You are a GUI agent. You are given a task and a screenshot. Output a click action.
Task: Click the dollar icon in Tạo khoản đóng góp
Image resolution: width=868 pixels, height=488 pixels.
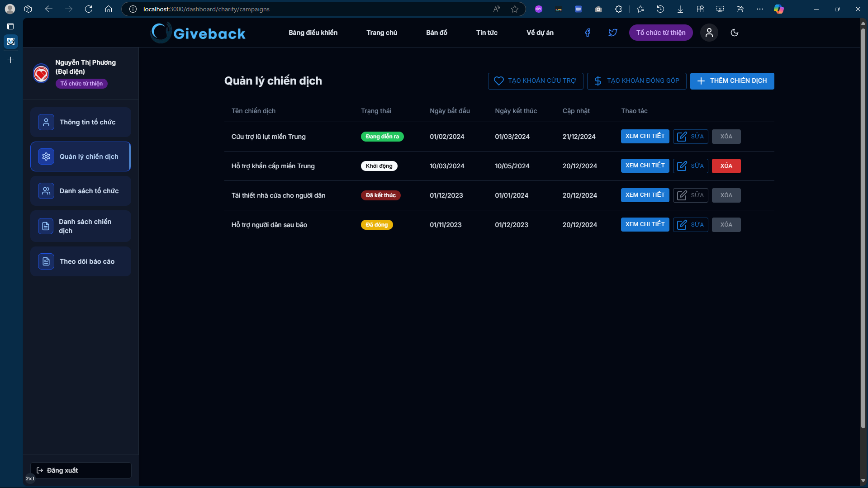tap(598, 81)
